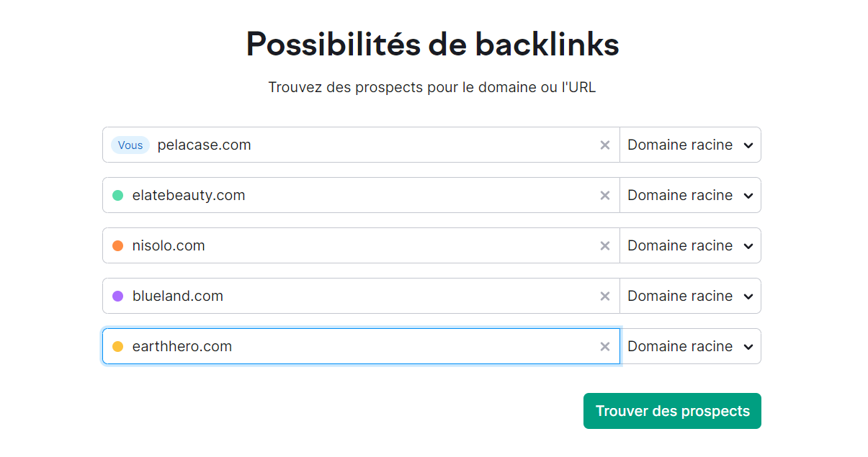Expand the Domaine racine selector for nisolo.com
868x457 pixels.
pyautogui.click(x=690, y=245)
